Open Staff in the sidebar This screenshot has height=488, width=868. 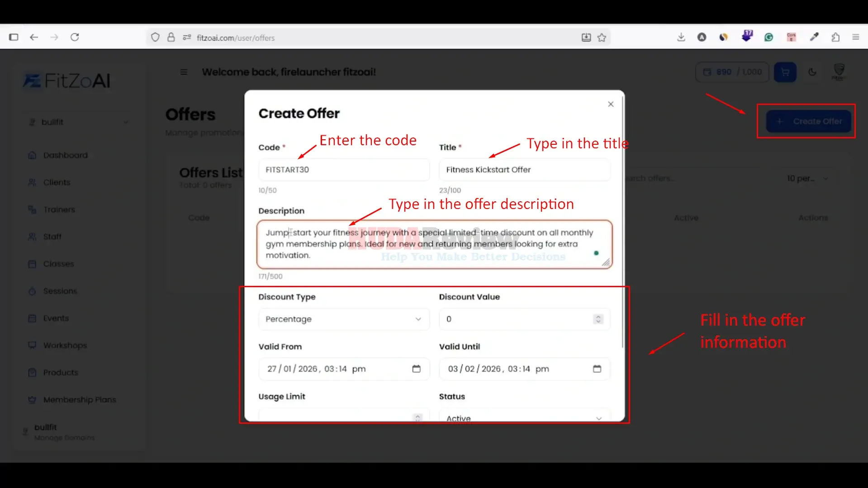[52, 237]
